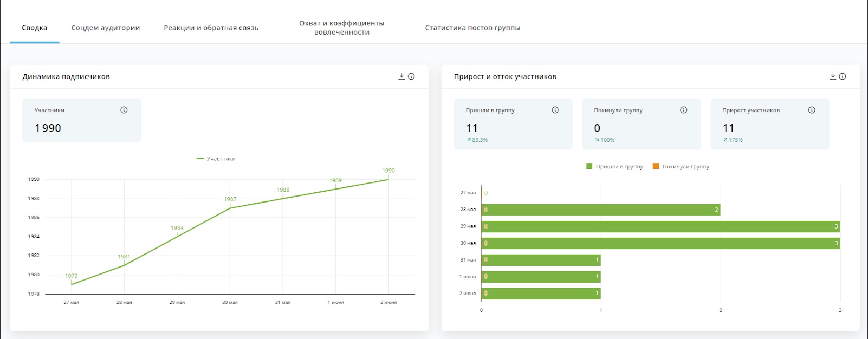
Task: Click the green Пришли в группу swatch
Action: pos(590,166)
